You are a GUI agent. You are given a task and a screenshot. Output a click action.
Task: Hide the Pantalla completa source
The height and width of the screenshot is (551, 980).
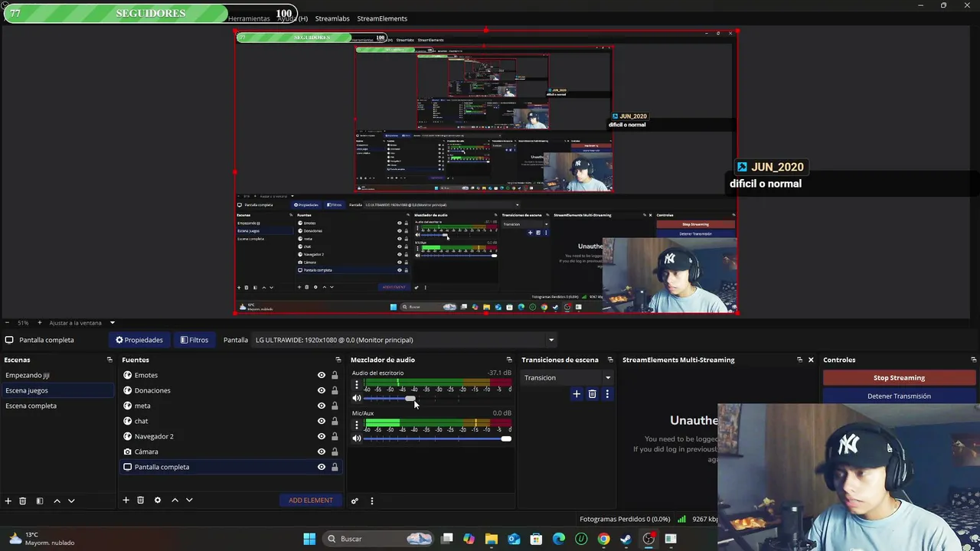[x=322, y=467]
